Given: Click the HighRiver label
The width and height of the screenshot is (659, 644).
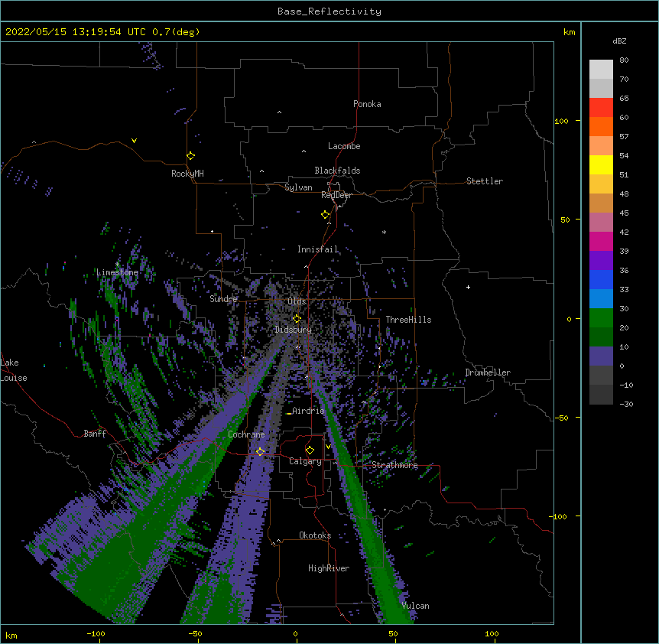Looking at the screenshot, I should (x=329, y=568).
